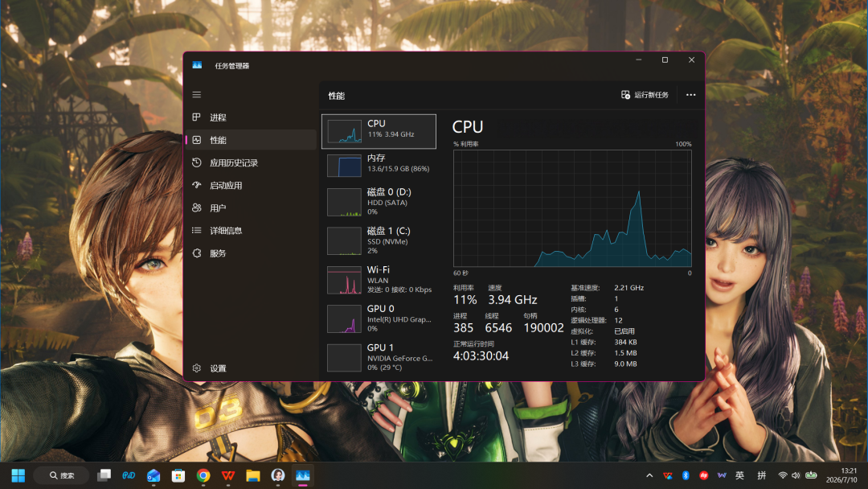
Task: Click the 已启用 virtualization status
Action: [624, 331]
